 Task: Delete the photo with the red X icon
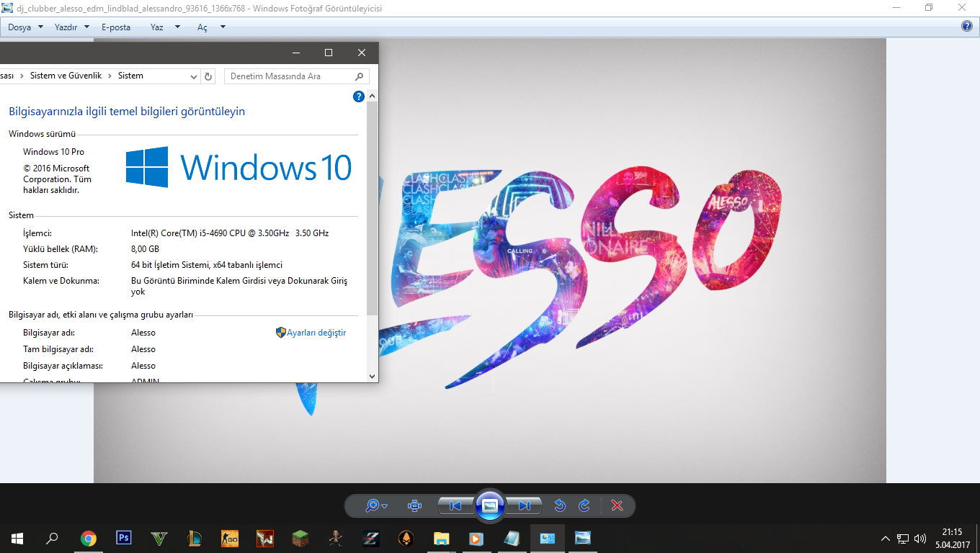tap(617, 505)
